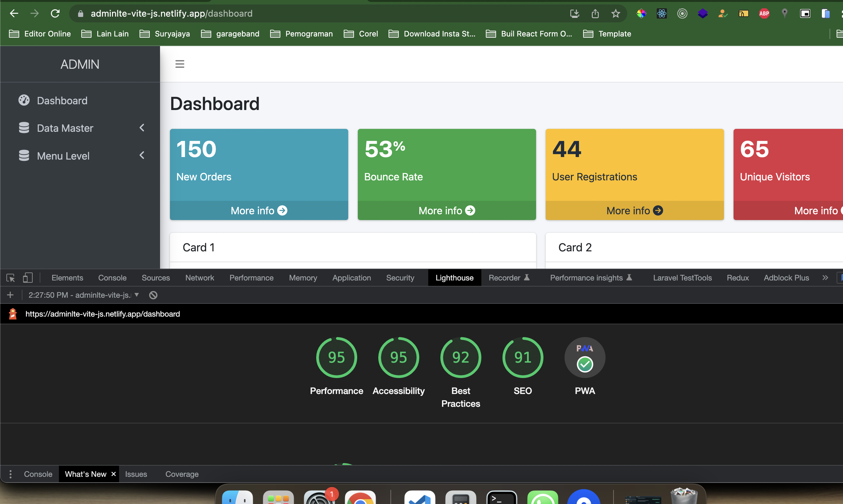Click the clear all reports icon

(x=153, y=295)
